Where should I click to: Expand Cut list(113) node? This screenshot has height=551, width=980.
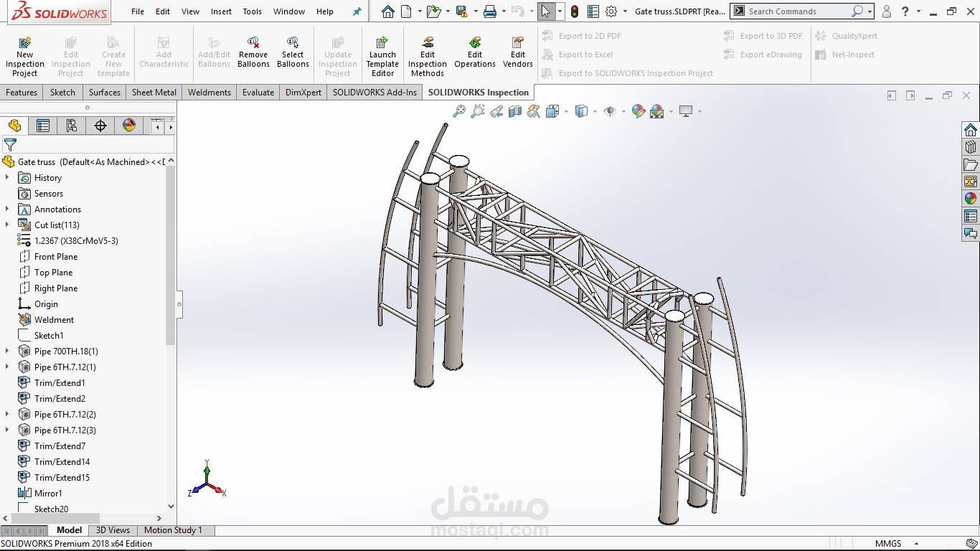click(7, 225)
